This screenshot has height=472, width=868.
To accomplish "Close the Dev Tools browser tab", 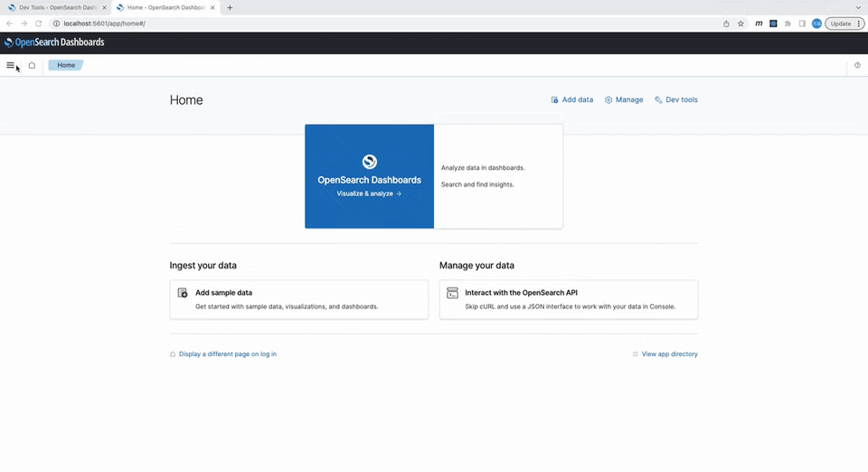I will tap(104, 8).
